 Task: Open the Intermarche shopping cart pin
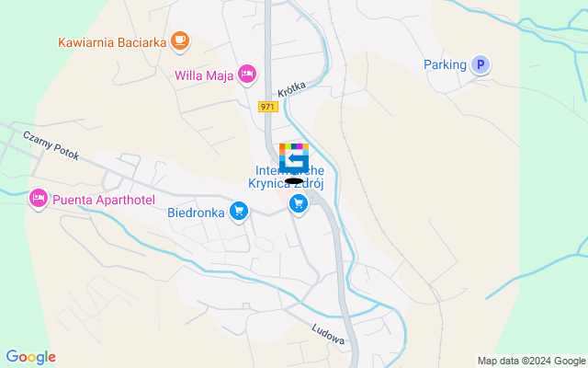click(299, 204)
